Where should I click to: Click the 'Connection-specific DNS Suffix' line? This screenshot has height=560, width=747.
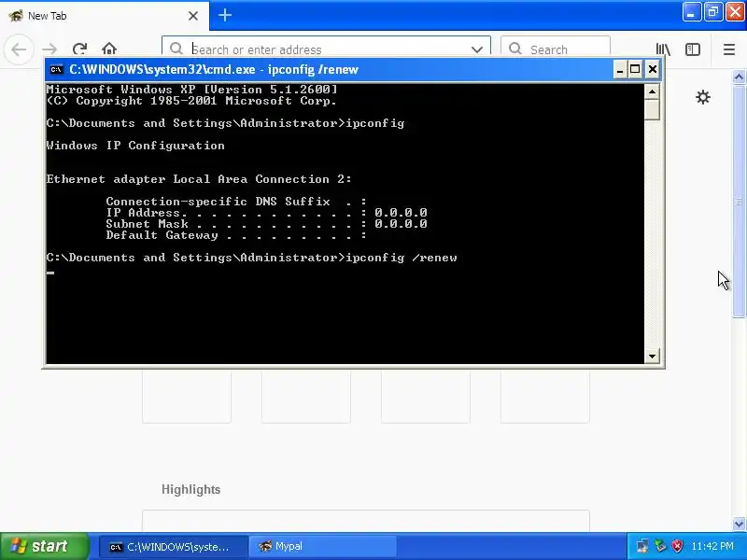[x=236, y=202]
